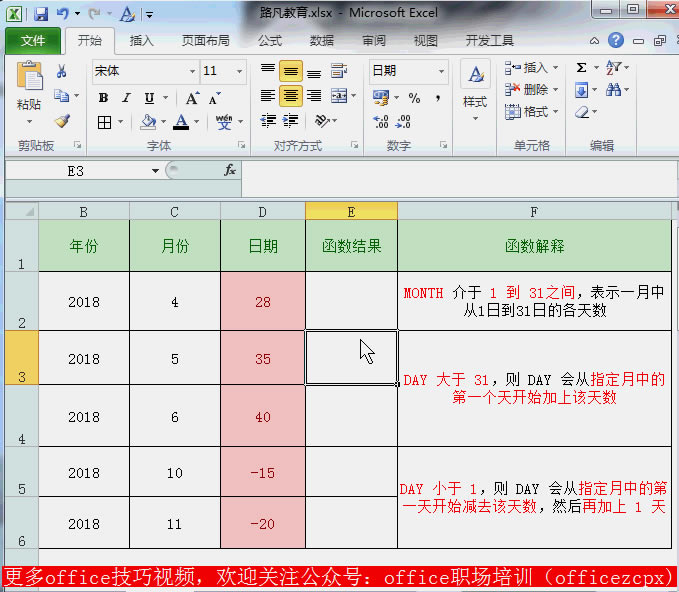679x592 pixels.
Task: Toggle horizontal Center alignment
Action: coord(291,96)
